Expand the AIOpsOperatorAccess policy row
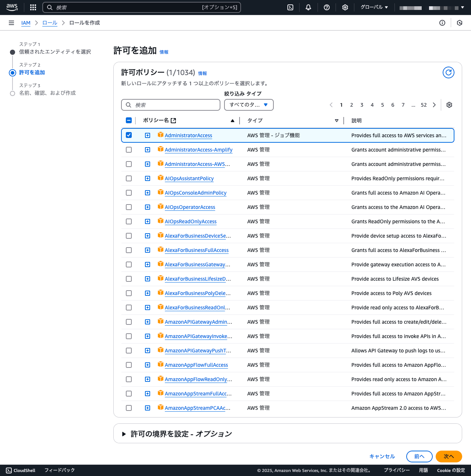The width and height of the screenshot is (471, 476). pyautogui.click(x=148, y=207)
